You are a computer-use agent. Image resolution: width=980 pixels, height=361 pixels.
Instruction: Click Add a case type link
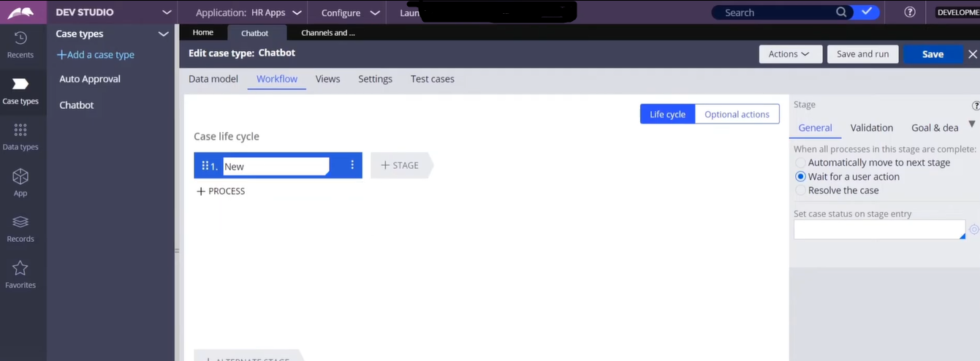(x=96, y=55)
